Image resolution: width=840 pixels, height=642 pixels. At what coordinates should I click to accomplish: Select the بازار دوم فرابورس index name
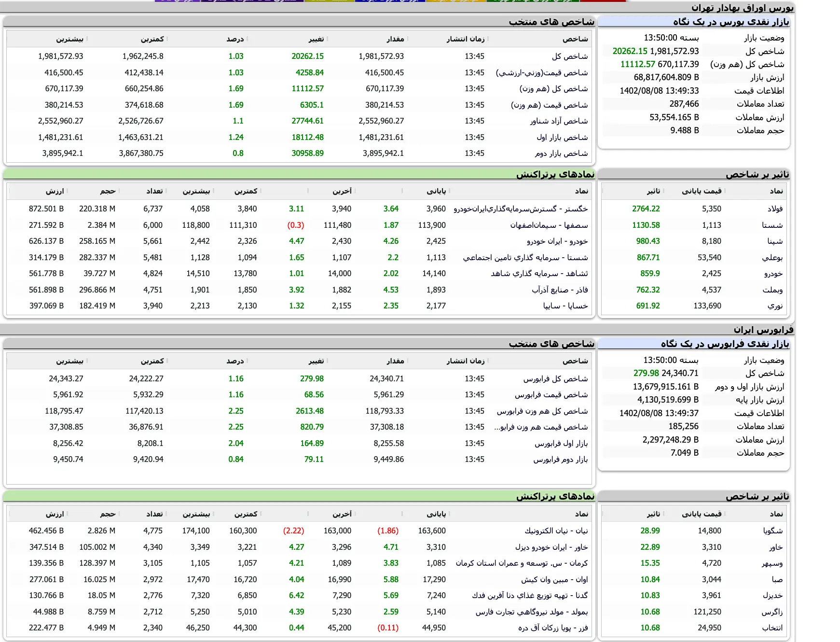(561, 460)
